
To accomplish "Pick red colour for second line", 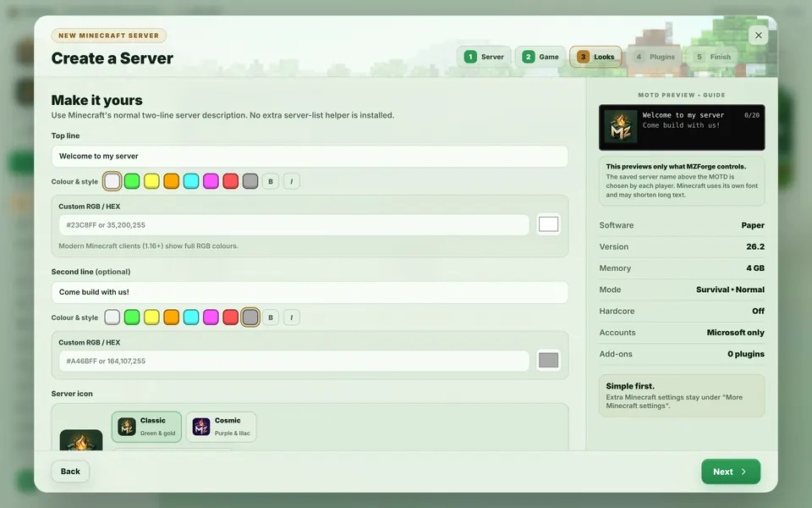I will point(230,317).
